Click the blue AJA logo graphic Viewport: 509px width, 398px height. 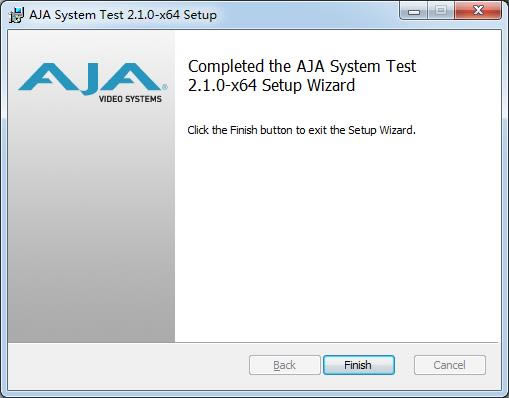(x=91, y=78)
